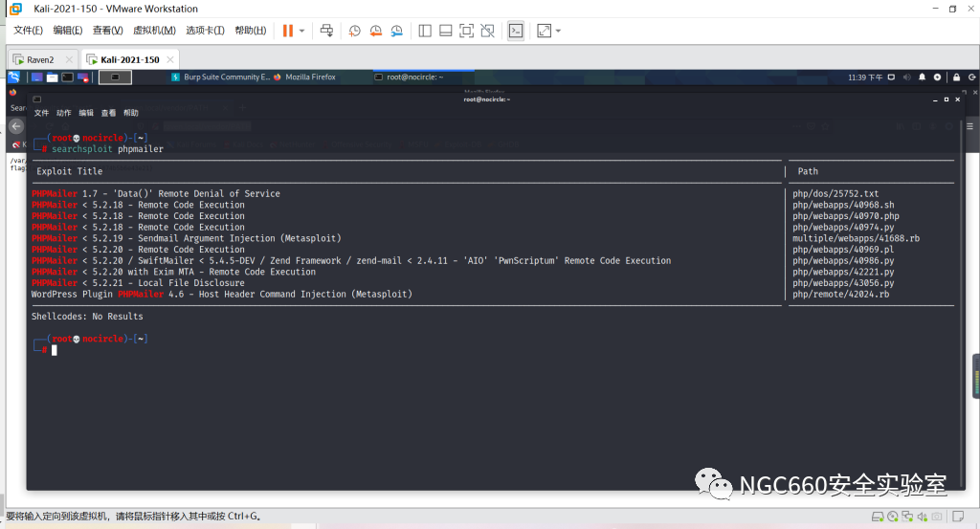Close the Kali-2021-150 tab
The height and width of the screenshot is (529, 980).
170,60
